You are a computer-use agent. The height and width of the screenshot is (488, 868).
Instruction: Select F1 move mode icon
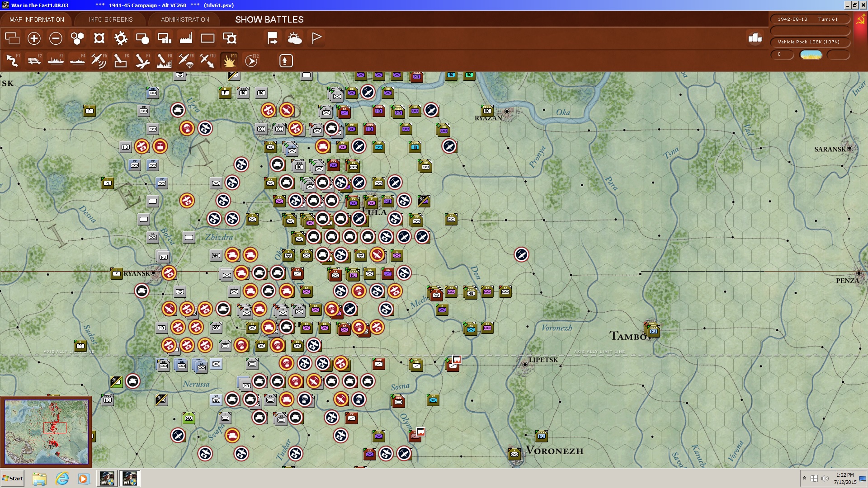tap(12, 61)
